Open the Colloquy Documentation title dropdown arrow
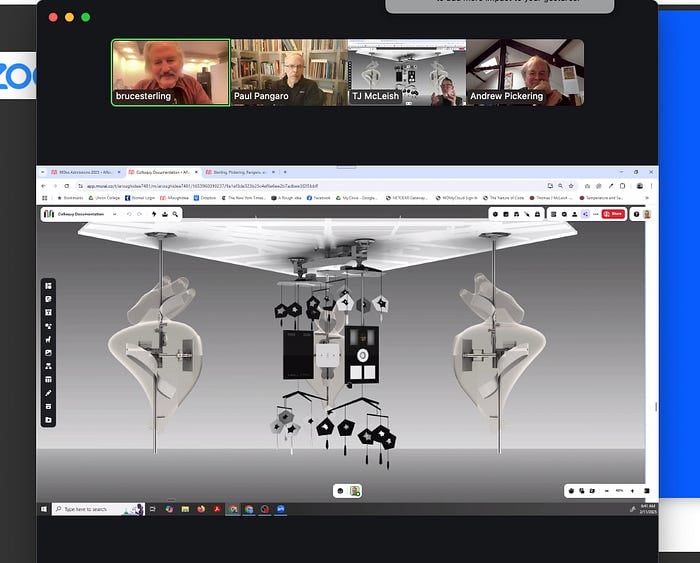The width and height of the screenshot is (700, 563). point(115,214)
